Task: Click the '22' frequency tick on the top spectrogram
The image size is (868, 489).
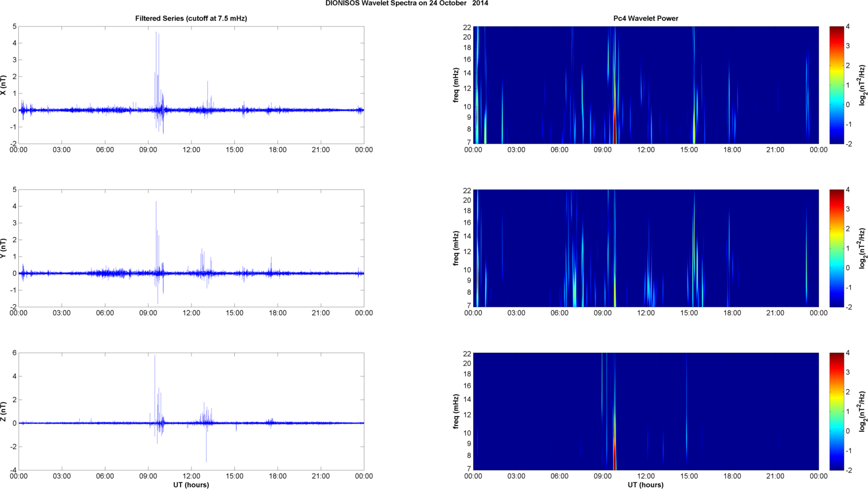Action: (x=467, y=27)
